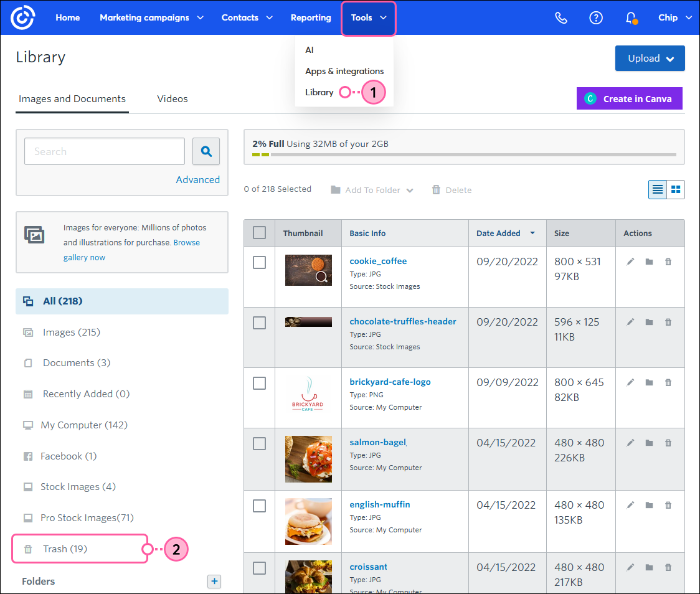The image size is (700, 594).
Task: Add a new folder with plus icon
Action: tap(214, 581)
